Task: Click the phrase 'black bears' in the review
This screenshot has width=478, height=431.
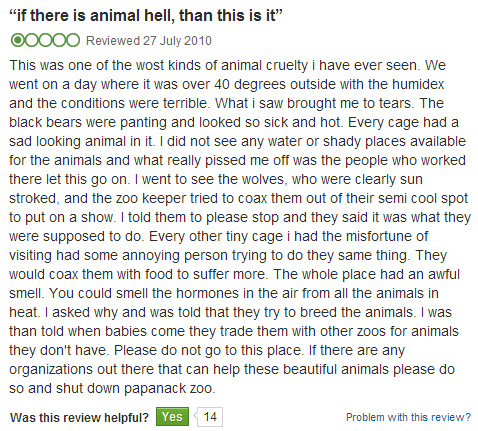Action: point(45,122)
